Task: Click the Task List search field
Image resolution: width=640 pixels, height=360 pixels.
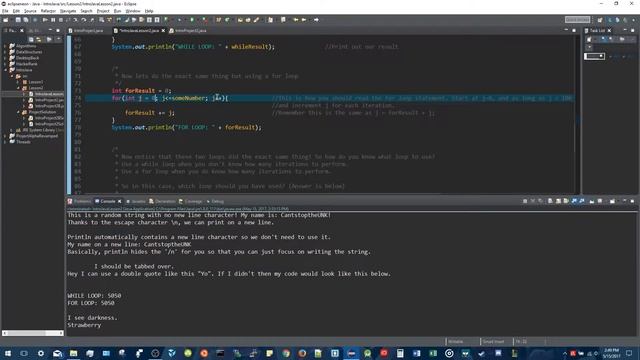Action: (594, 56)
